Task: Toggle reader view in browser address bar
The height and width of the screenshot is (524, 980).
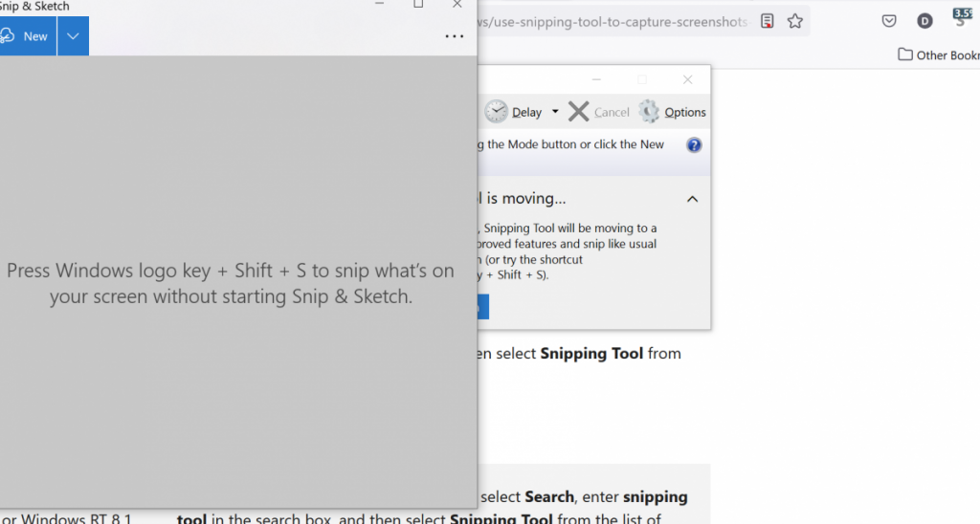Action: pyautogui.click(x=767, y=21)
